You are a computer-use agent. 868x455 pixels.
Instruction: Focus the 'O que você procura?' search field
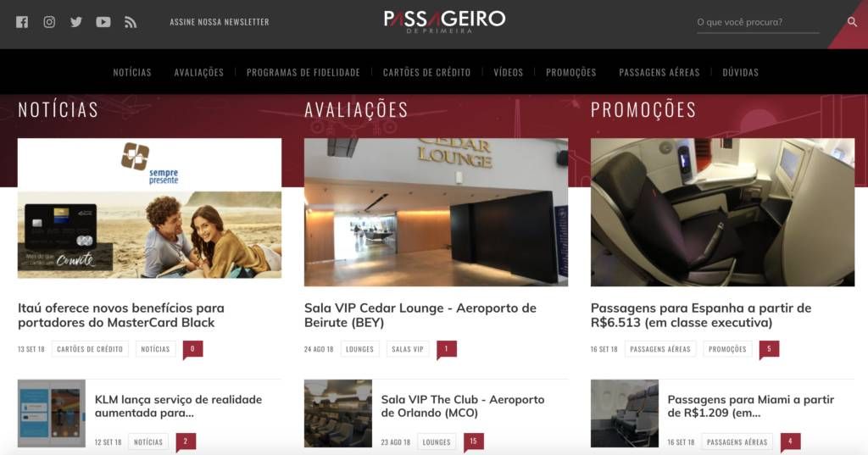click(757, 23)
